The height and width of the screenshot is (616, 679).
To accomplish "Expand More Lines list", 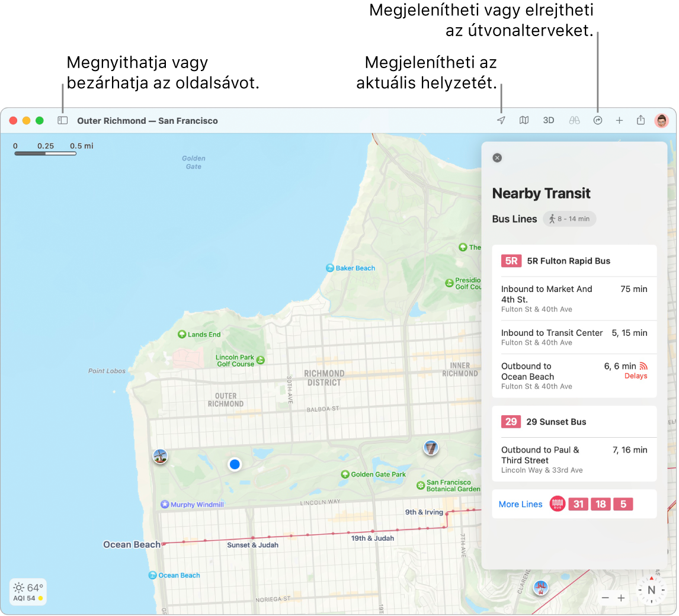I will pyautogui.click(x=520, y=504).
